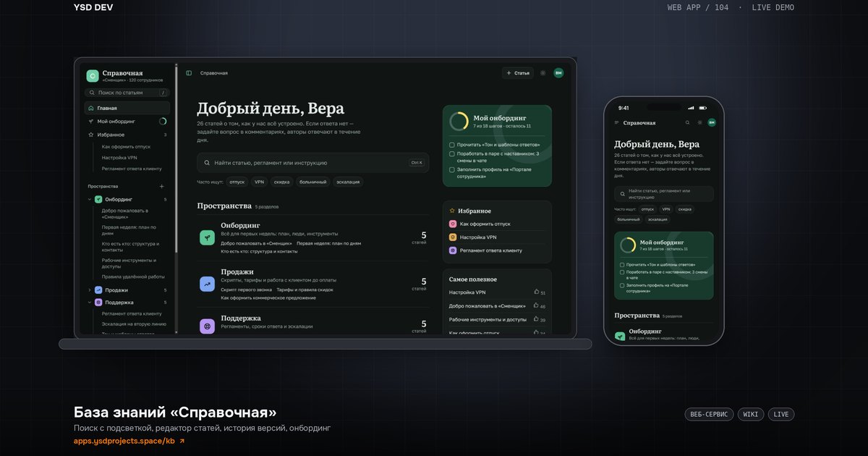Click the large purple Поддержка space icon
Viewport: 868px width, 456px height.
[208, 327]
